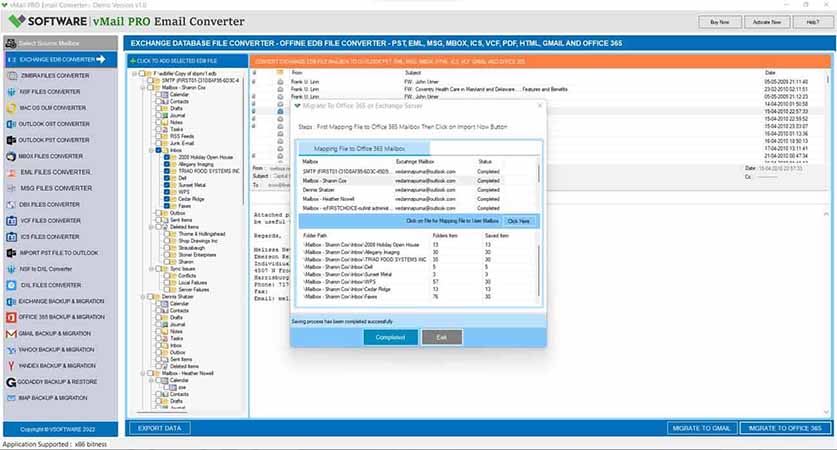Select the EML Files Converter icon
Viewport: 837px width, 450px height.
tap(11, 172)
